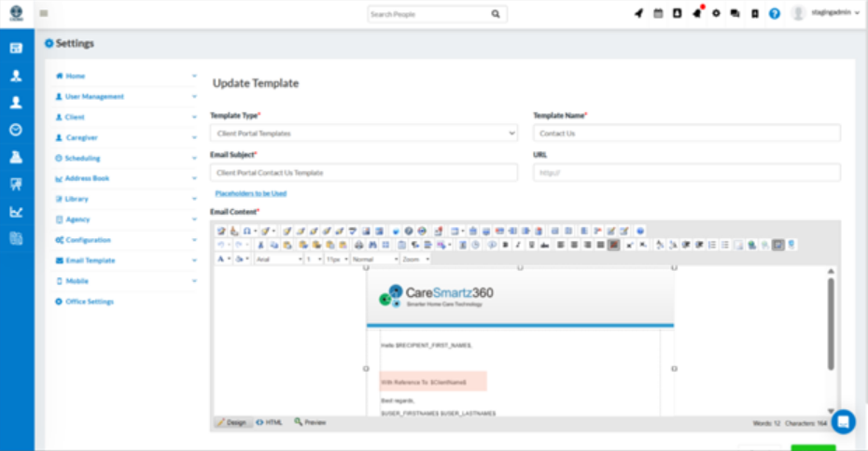Insert the current time with clock icon
The width and height of the screenshot is (868, 451).
(x=475, y=245)
